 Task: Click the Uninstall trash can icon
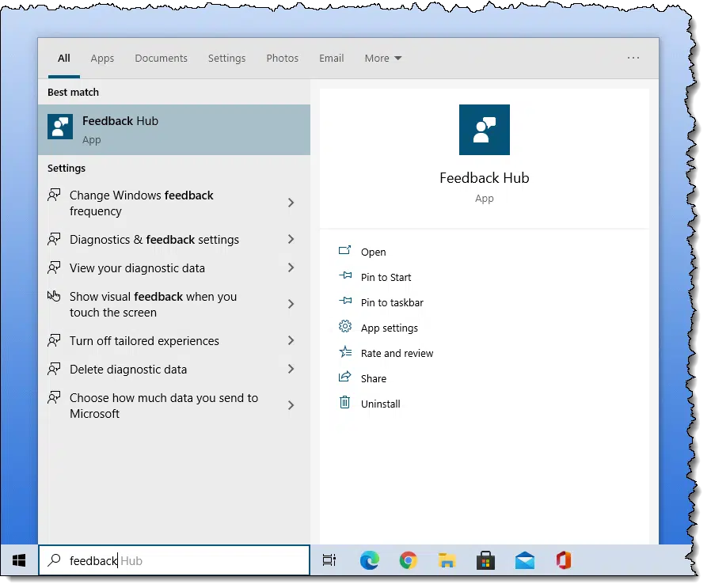[x=344, y=402]
